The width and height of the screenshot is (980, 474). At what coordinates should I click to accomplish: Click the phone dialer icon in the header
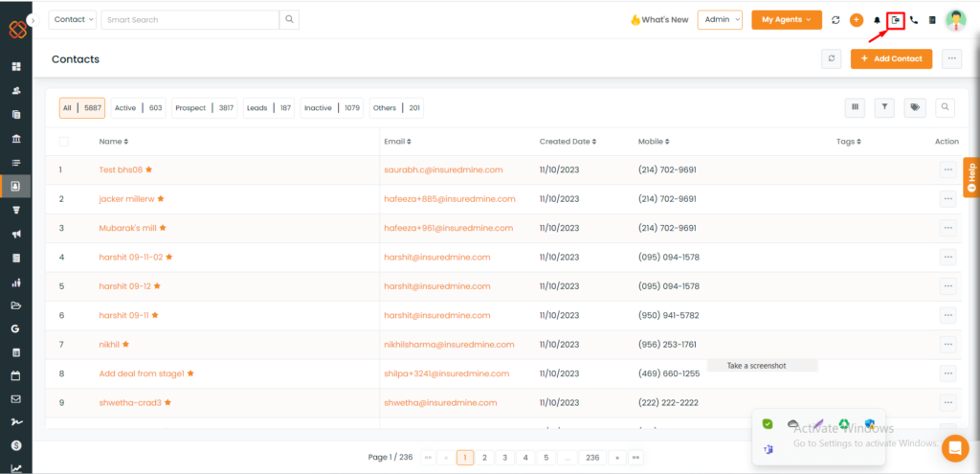tap(914, 20)
